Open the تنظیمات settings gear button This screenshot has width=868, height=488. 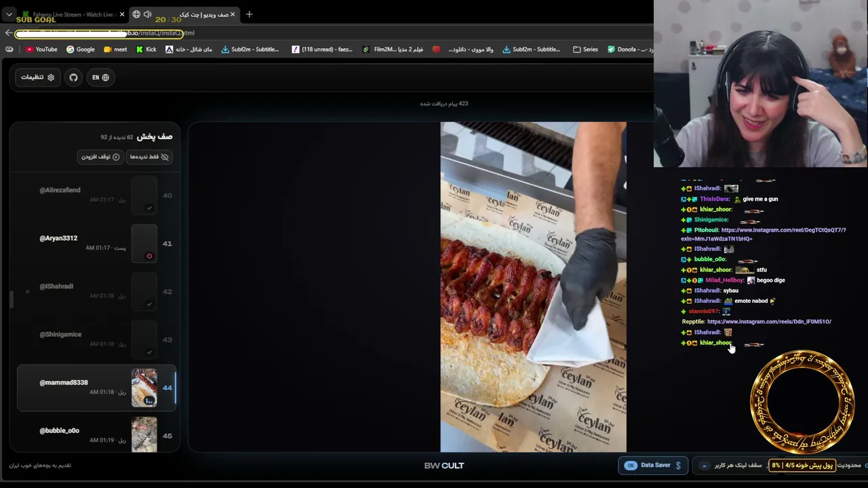tap(37, 77)
